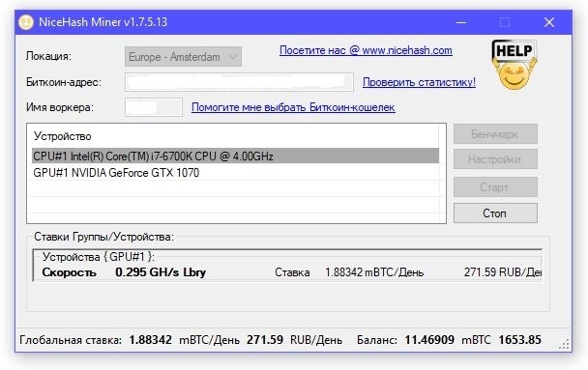
Task: Click the Имя воркера text field
Action: (x=154, y=107)
